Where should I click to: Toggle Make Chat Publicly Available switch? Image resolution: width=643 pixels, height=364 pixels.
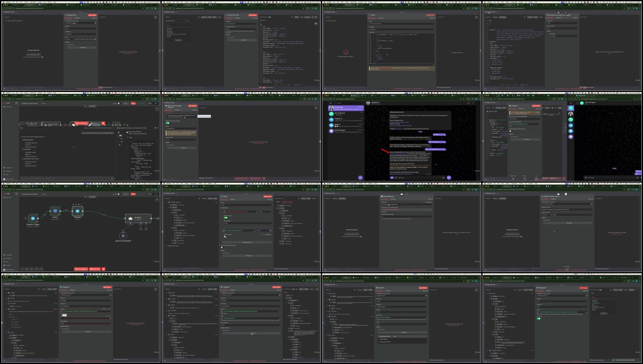[x=168, y=123]
